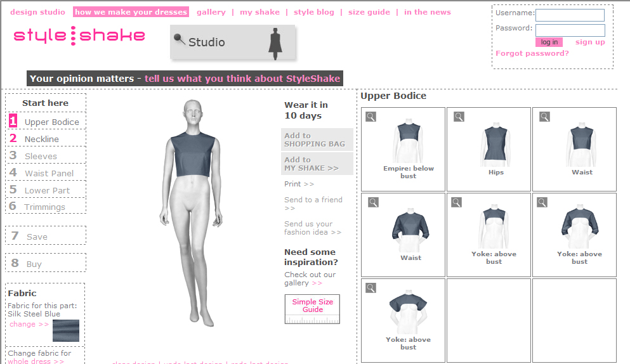Click the Upper Bodice panel heading

pos(393,96)
